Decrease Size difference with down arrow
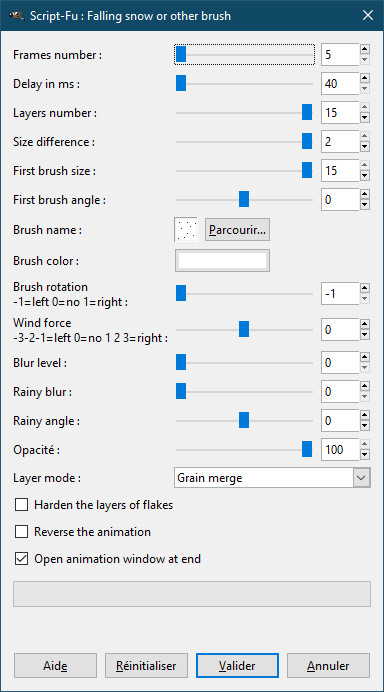Viewport: 384px width, 692px height. [x=365, y=147]
